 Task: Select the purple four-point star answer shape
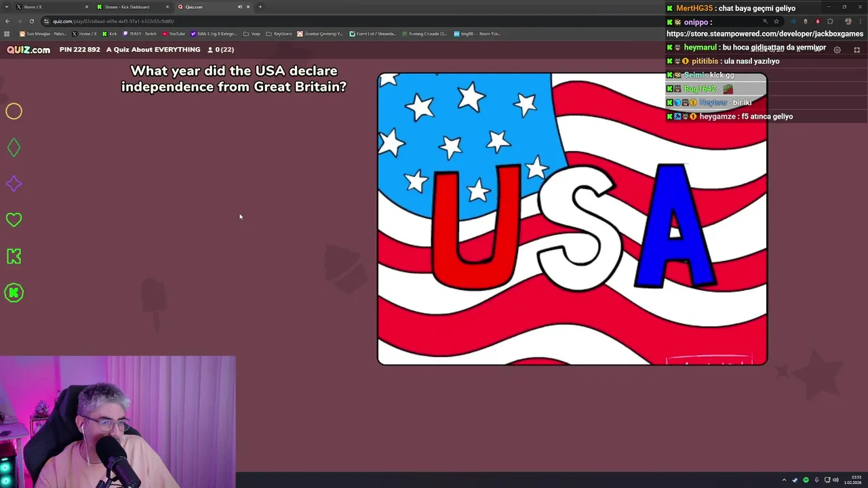tap(14, 184)
